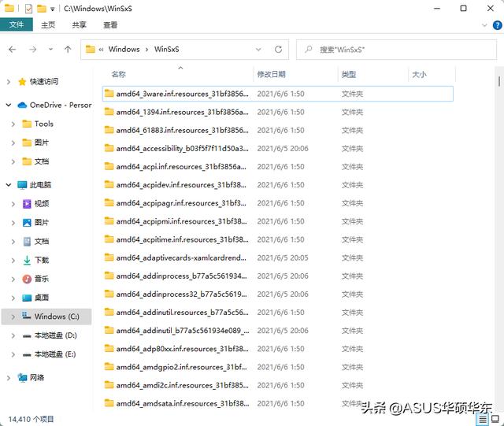
Task: Select folder amd64_addinutil.resources
Action: pyautogui.click(x=278, y=312)
